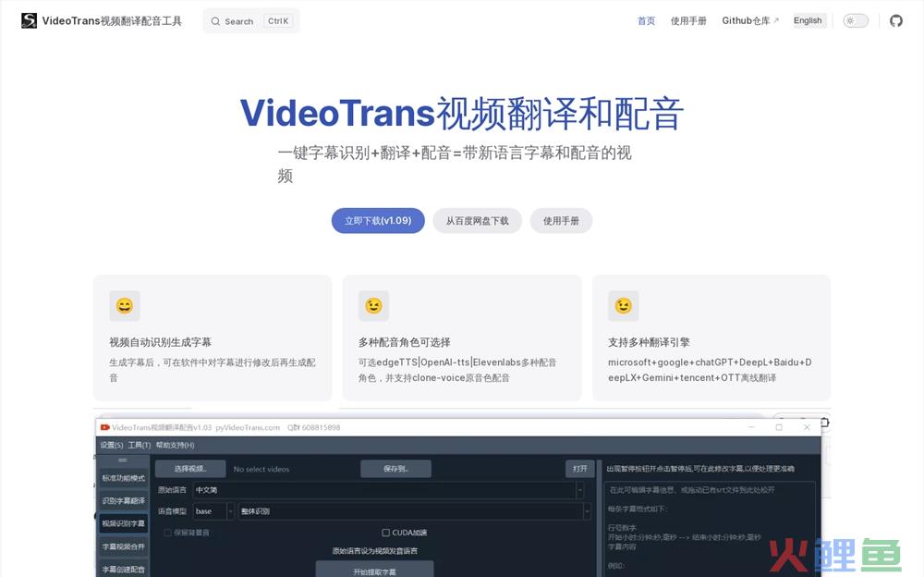Click the 选择视频.. button

pyautogui.click(x=190, y=469)
